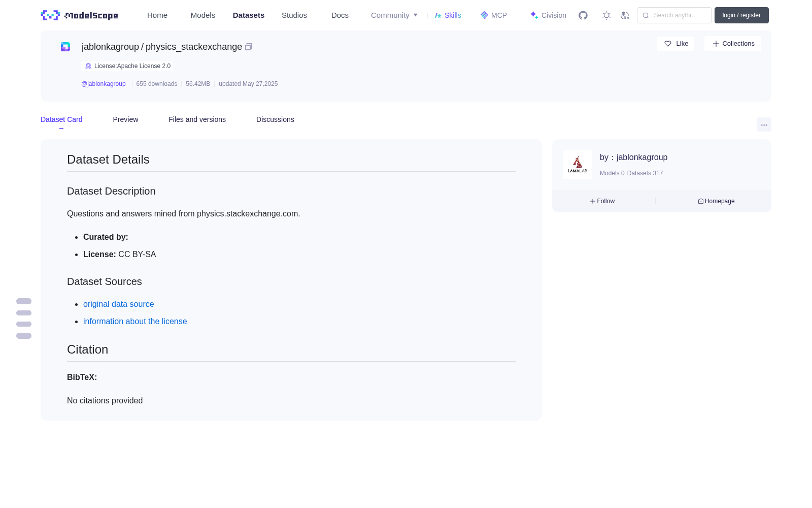Click the updated May 27,2025 text
The width and height of the screenshot is (812, 508).
click(x=248, y=84)
